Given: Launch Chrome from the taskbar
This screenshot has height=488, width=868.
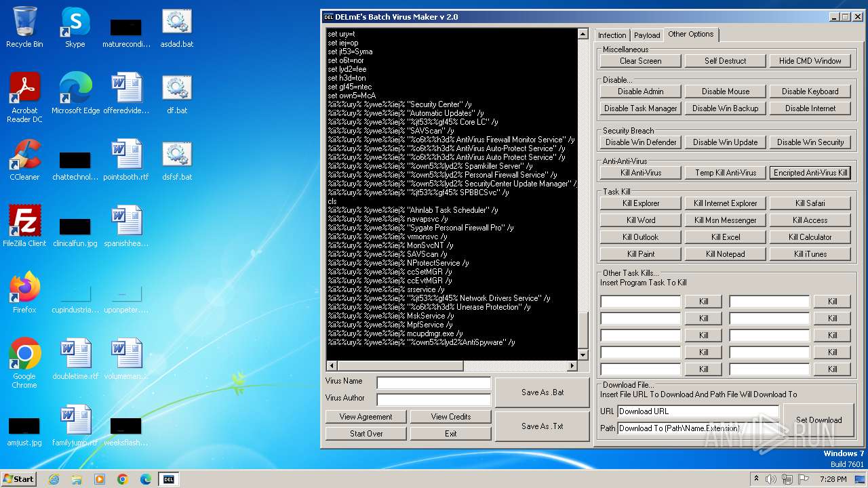Looking at the screenshot, I should pos(123,479).
